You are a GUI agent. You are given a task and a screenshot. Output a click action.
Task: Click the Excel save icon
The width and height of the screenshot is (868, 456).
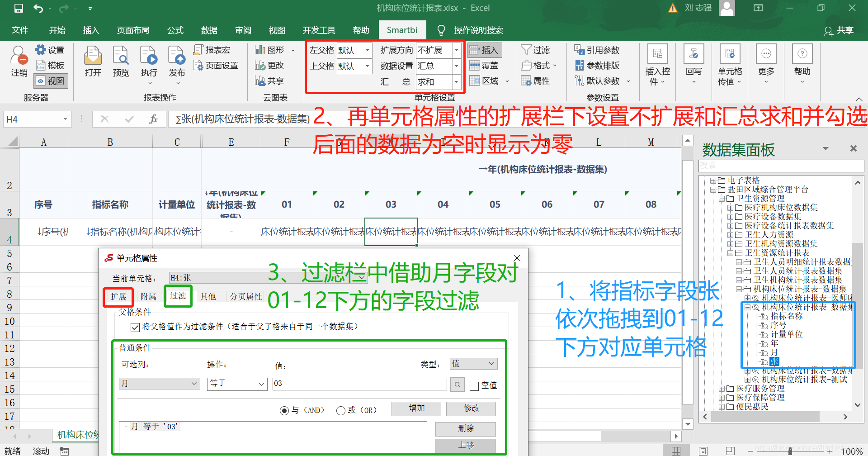point(19,8)
